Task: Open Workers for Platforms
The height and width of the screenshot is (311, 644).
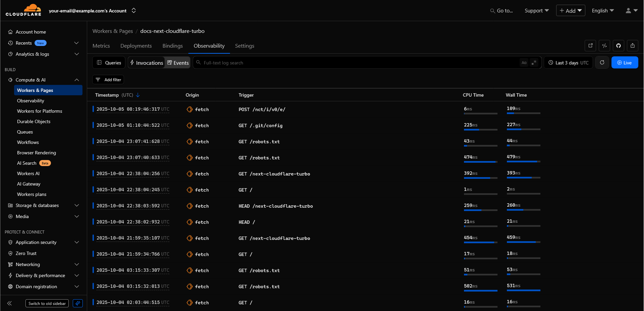Action: tap(40, 111)
